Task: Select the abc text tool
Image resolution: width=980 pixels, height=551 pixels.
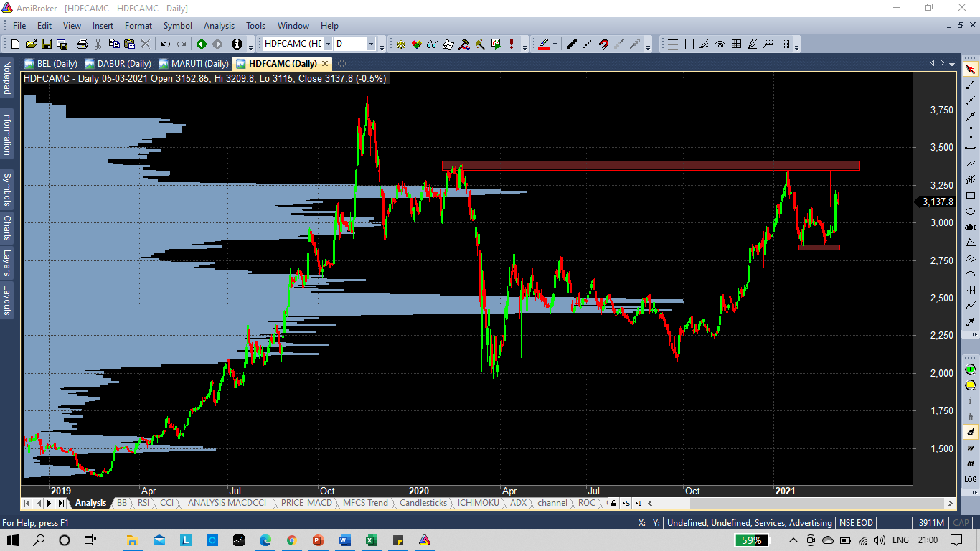Action: tap(970, 227)
